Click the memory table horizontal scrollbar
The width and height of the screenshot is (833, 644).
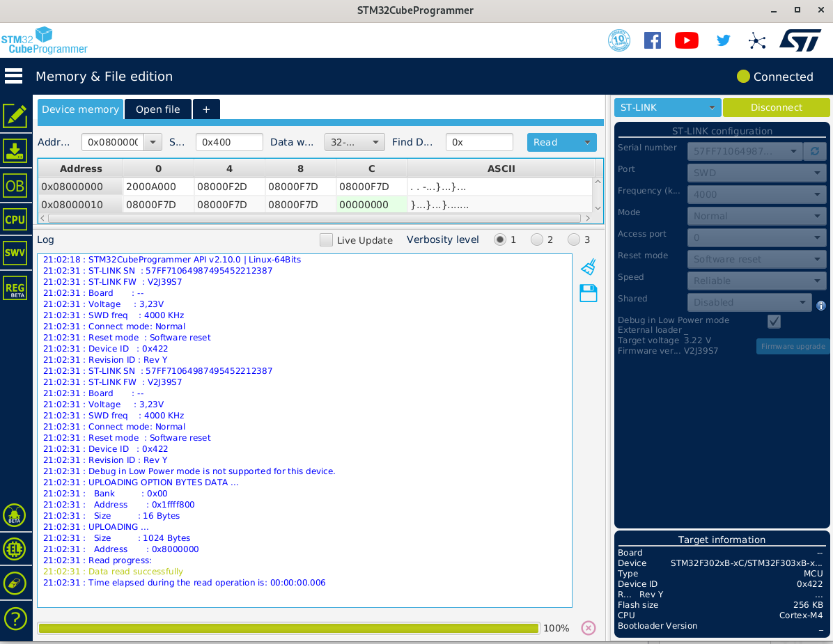click(314, 218)
